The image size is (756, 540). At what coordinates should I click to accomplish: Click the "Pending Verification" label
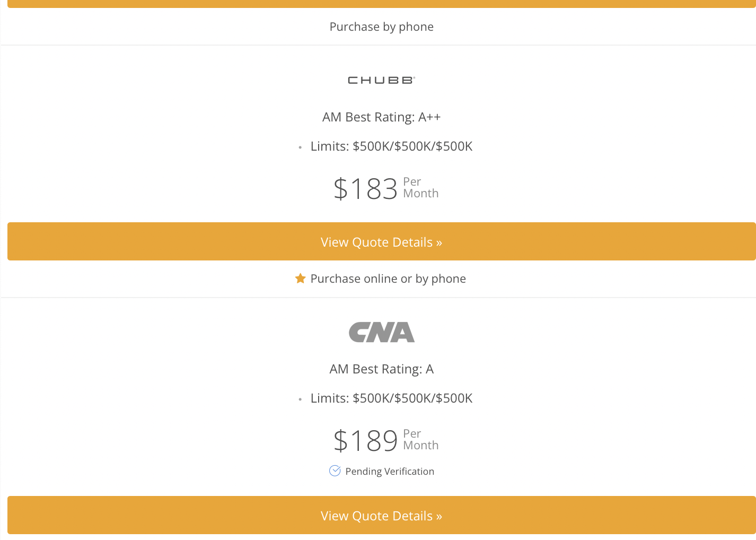(x=390, y=472)
